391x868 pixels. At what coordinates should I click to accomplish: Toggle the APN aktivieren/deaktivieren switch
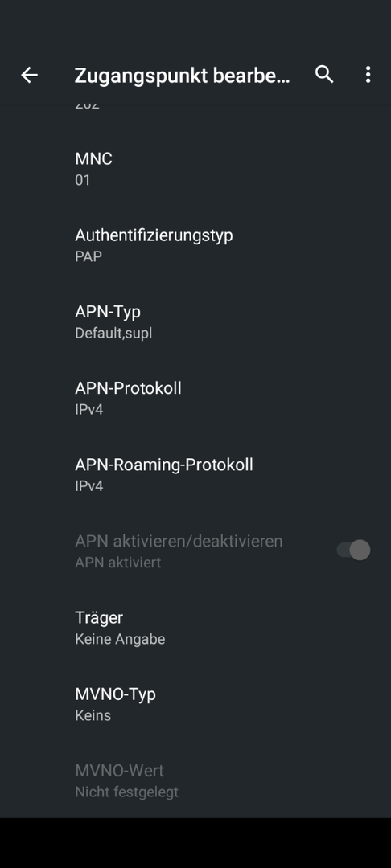pos(353,551)
